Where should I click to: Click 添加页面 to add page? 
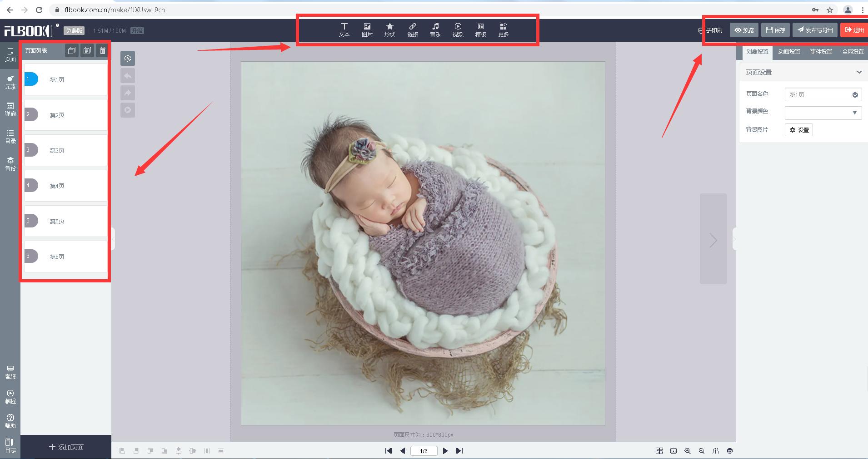pos(66,447)
